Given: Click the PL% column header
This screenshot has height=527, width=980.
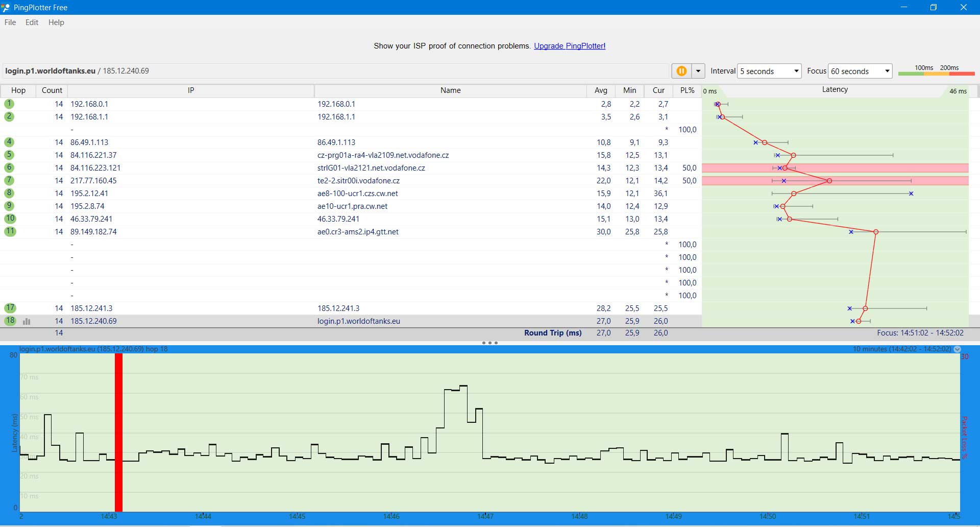Looking at the screenshot, I should coord(687,90).
